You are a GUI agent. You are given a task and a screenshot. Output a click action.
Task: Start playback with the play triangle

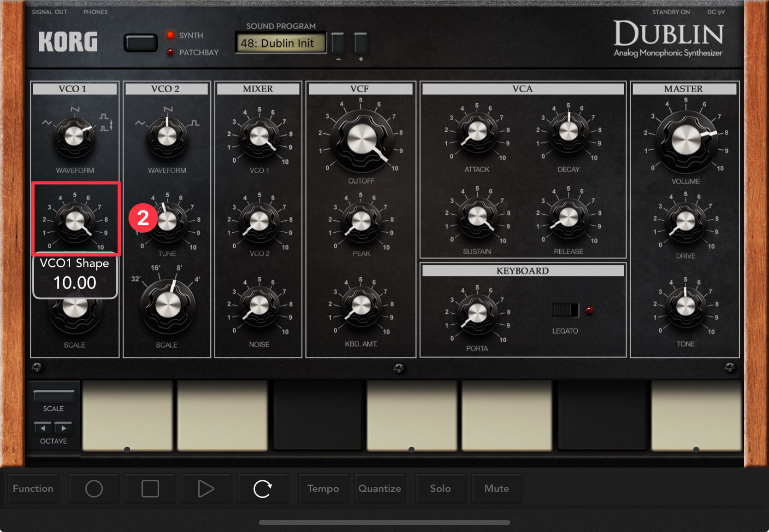click(206, 489)
